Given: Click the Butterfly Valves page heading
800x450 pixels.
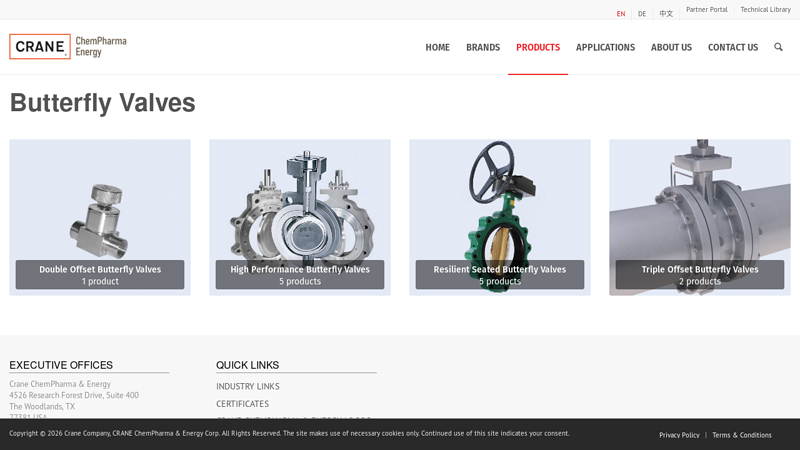Looking at the screenshot, I should [x=103, y=103].
